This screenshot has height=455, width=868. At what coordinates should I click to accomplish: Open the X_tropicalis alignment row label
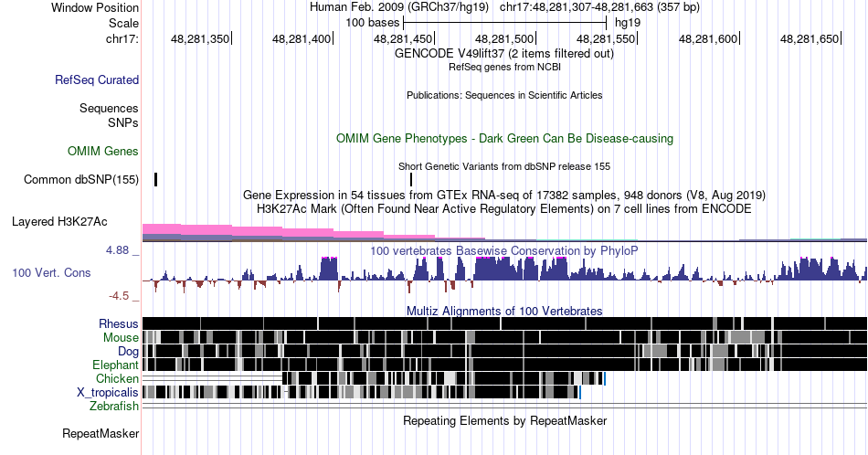[x=108, y=393]
